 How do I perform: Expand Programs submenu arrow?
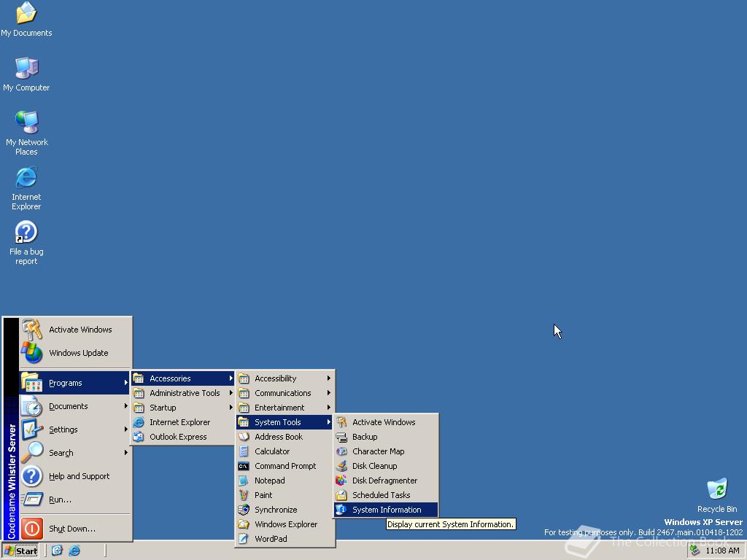[125, 383]
